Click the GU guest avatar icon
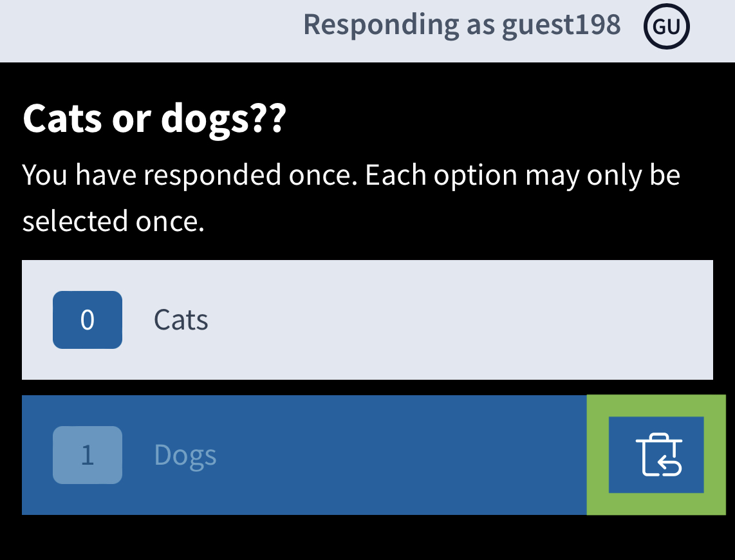 pyautogui.click(x=666, y=26)
